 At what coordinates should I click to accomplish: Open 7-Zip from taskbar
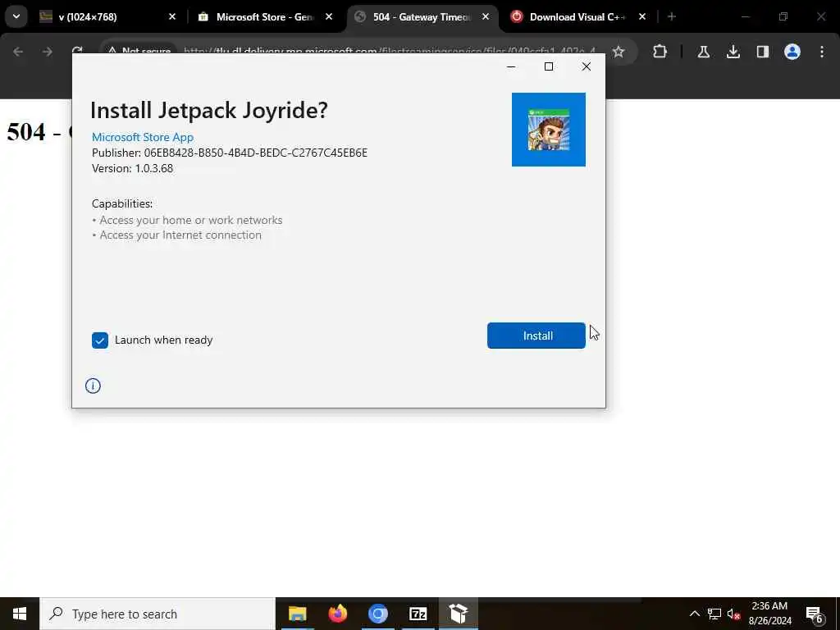click(x=418, y=614)
